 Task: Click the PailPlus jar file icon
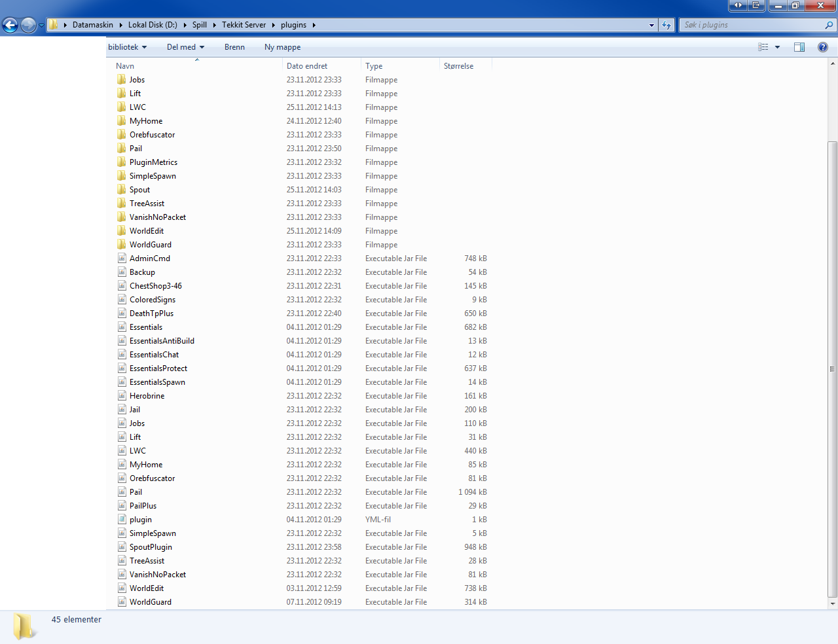[122, 505]
